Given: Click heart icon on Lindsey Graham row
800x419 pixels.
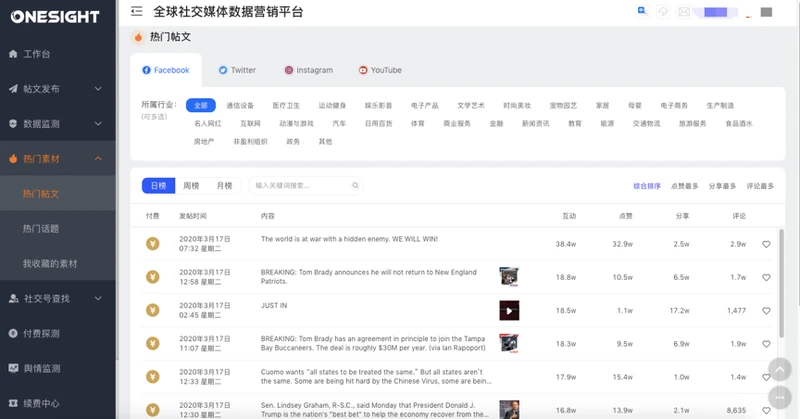Looking at the screenshot, I should tap(766, 410).
